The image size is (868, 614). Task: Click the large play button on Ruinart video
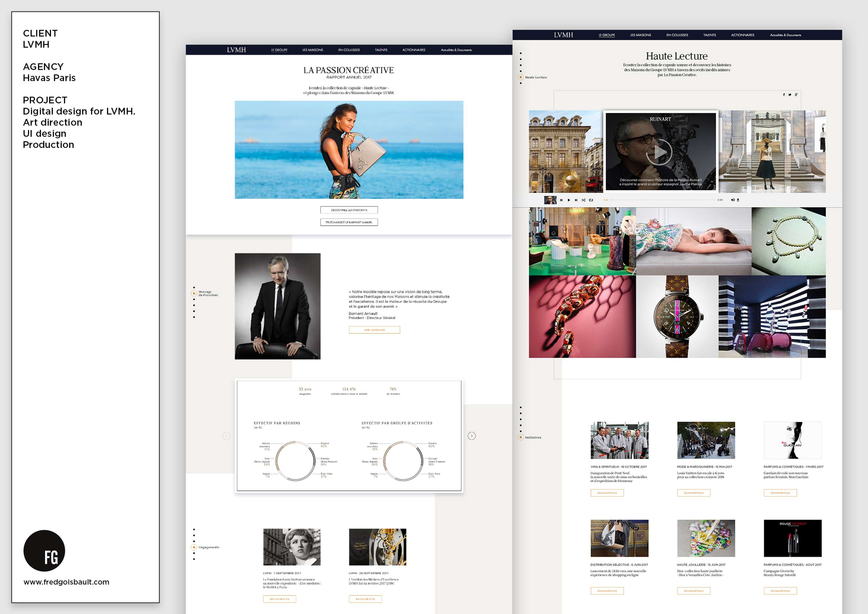[659, 153]
